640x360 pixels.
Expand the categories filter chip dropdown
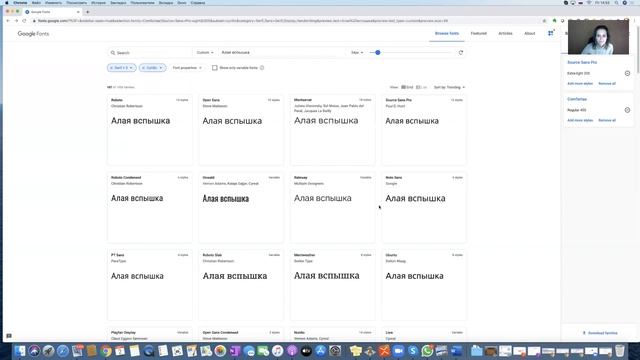pyautogui.click(x=131, y=68)
